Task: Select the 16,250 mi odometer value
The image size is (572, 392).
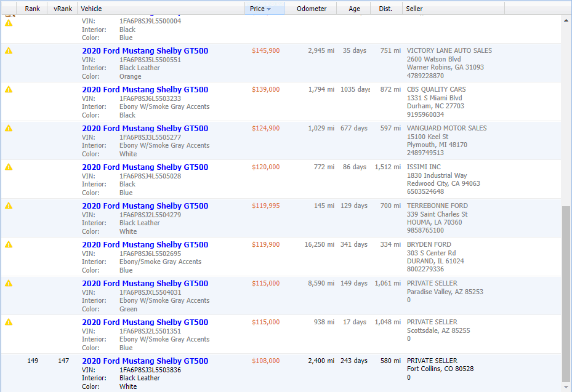Action: point(319,244)
